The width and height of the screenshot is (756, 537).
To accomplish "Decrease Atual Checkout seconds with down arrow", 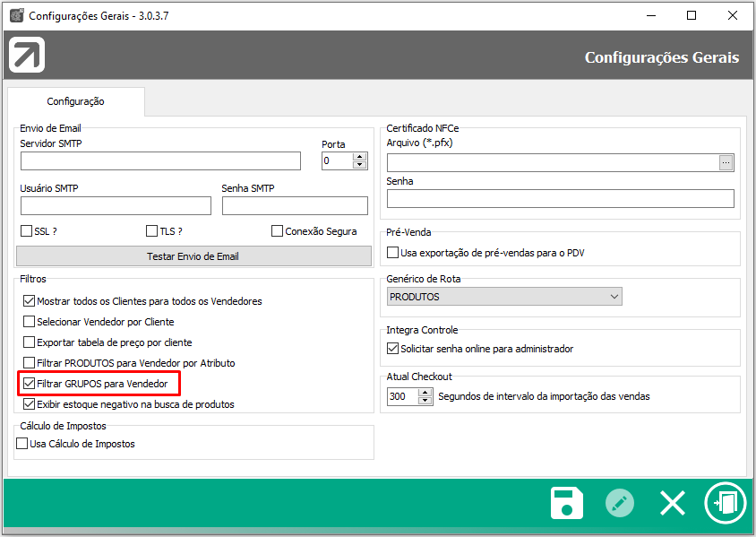I will [425, 401].
